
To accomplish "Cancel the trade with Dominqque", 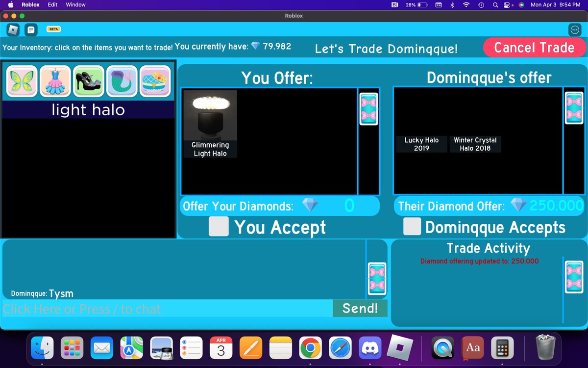I will click(535, 48).
